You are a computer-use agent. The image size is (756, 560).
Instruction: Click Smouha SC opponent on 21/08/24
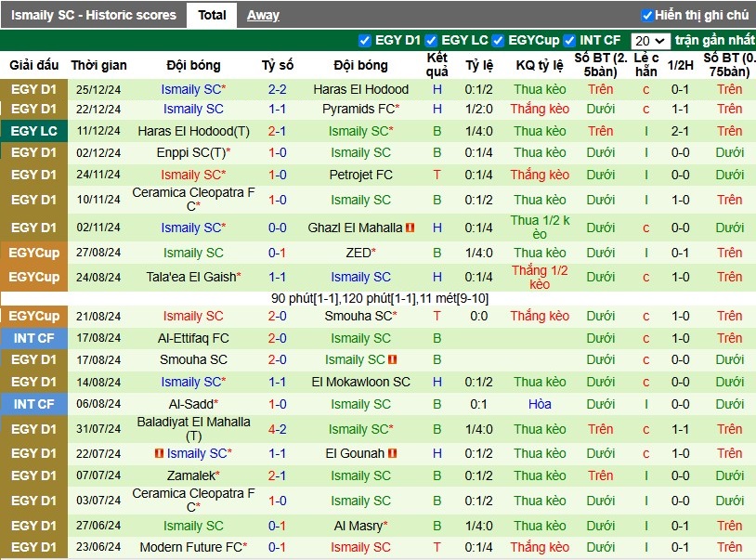click(360, 316)
